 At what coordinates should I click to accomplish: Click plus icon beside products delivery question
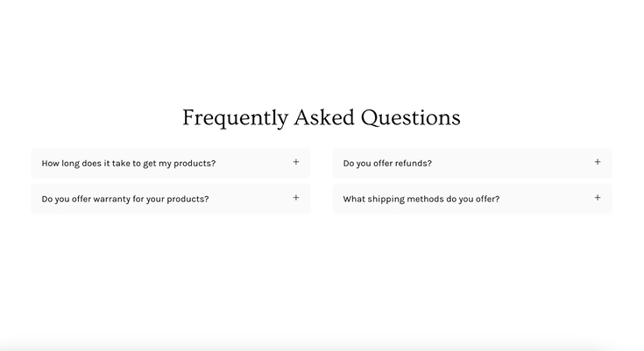(296, 162)
